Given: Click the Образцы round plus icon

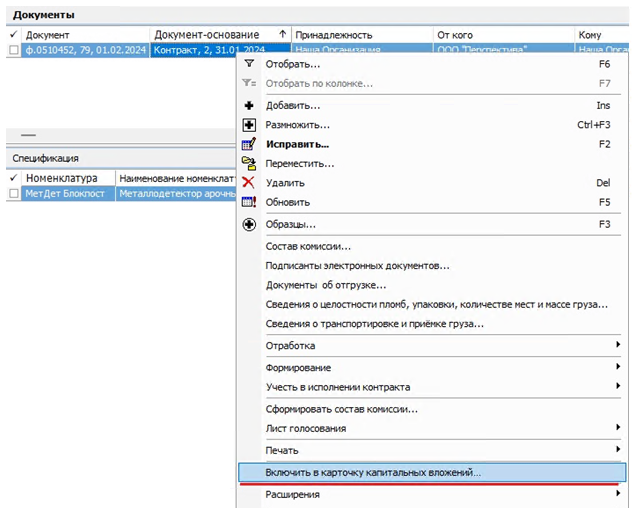Looking at the screenshot, I should tap(249, 225).
